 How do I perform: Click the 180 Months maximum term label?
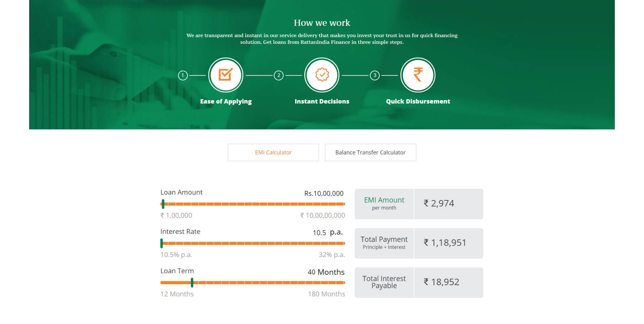326,294
